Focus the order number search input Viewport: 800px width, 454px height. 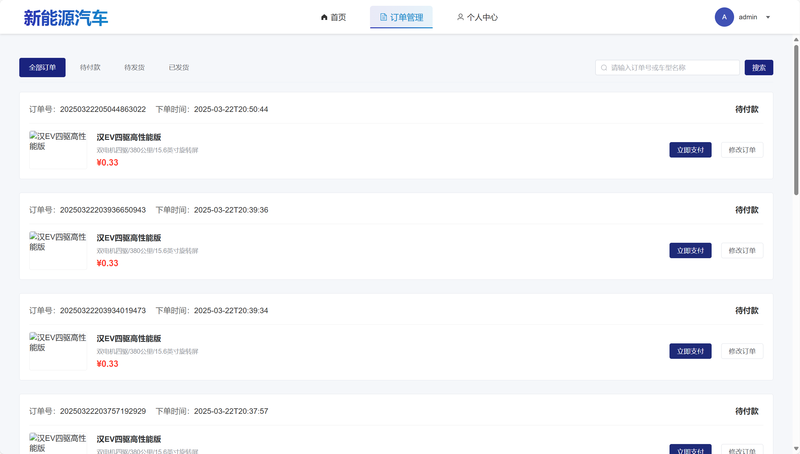667,67
